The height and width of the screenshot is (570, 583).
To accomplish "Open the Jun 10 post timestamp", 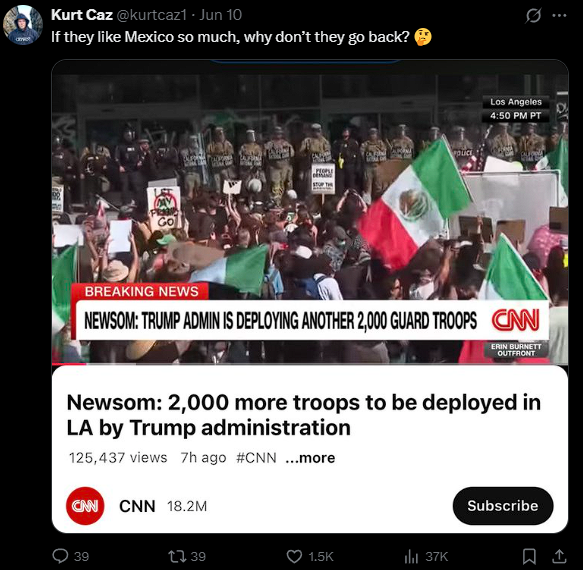I will 220,15.
